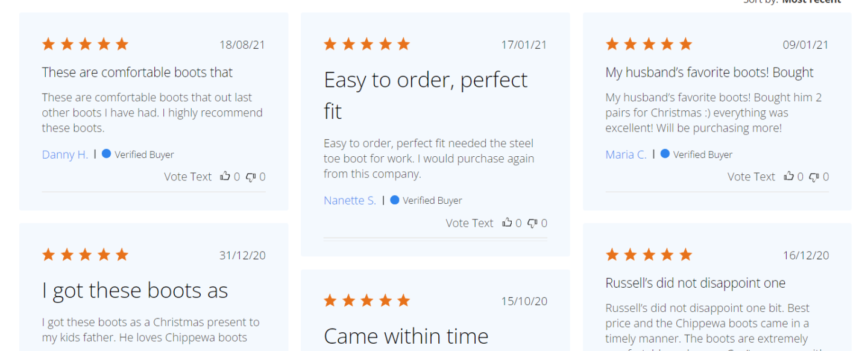Open Maria C.'s reviewer profile link
The height and width of the screenshot is (351, 868).
tap(626, 154)
